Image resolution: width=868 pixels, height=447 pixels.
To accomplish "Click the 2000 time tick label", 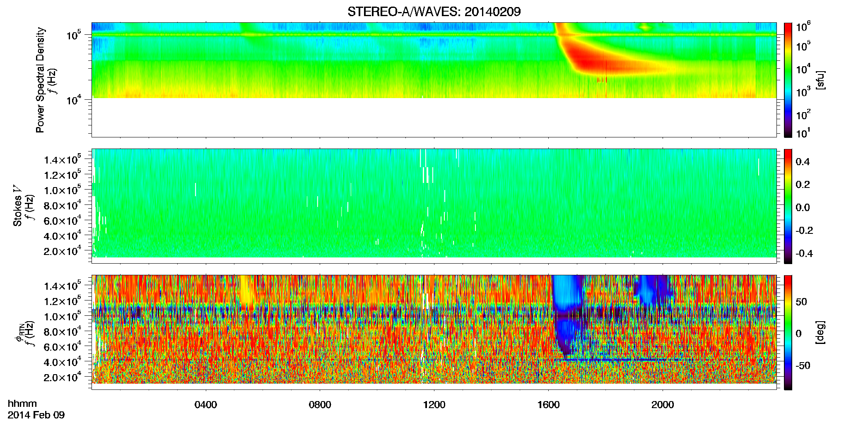I will pos(663,405).
